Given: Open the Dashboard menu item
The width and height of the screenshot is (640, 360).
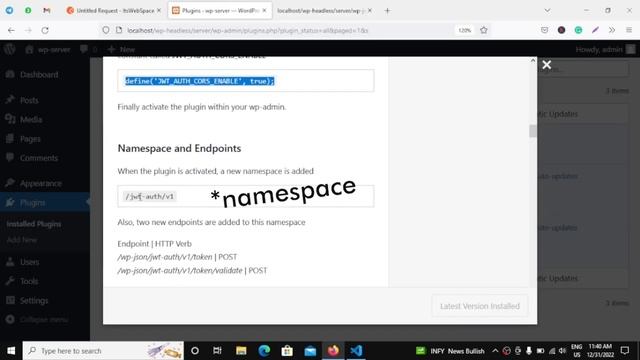Looking at the screenshot, I should (x=39, y=75).
